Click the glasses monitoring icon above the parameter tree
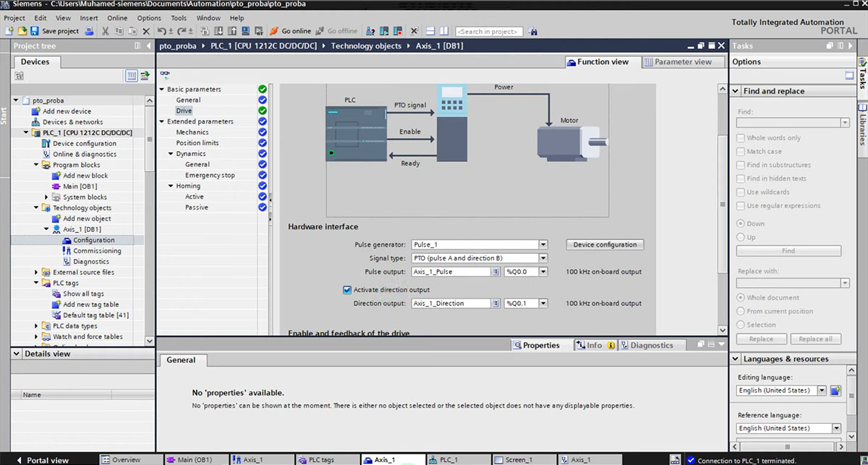Screen dimensions: 868x465 [x=164, y=74]
